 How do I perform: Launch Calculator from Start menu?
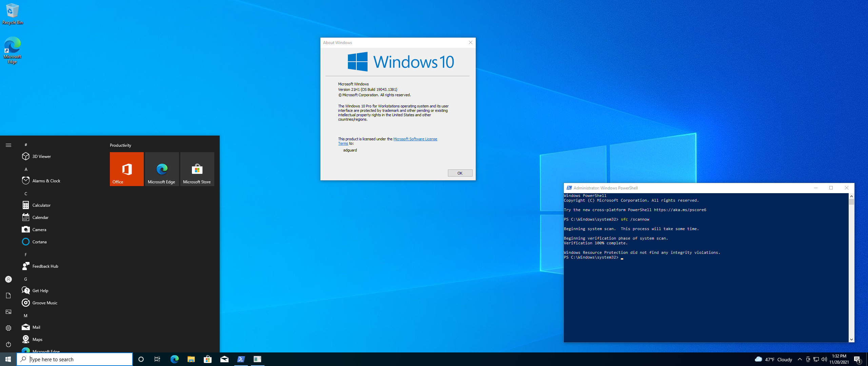(x=61, y=205)
